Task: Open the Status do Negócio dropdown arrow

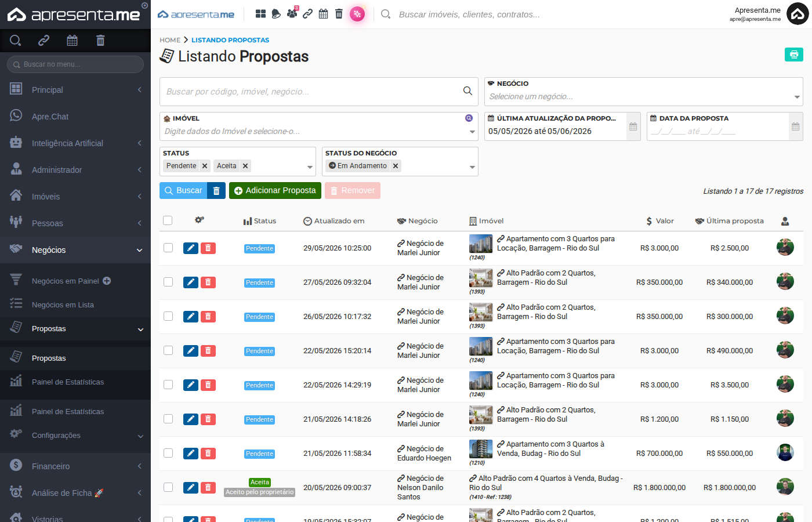Action: tap(472, 167)
